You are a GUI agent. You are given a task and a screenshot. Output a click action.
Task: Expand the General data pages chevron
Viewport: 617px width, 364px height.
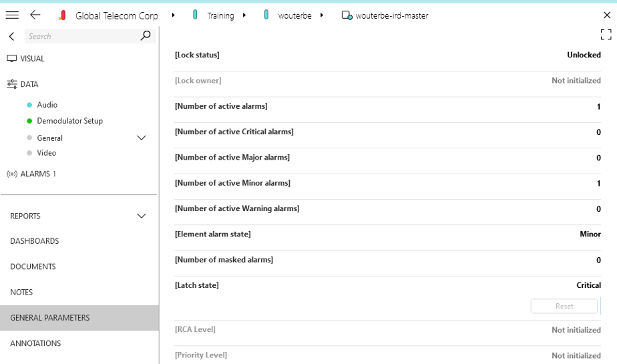[142, 138]
